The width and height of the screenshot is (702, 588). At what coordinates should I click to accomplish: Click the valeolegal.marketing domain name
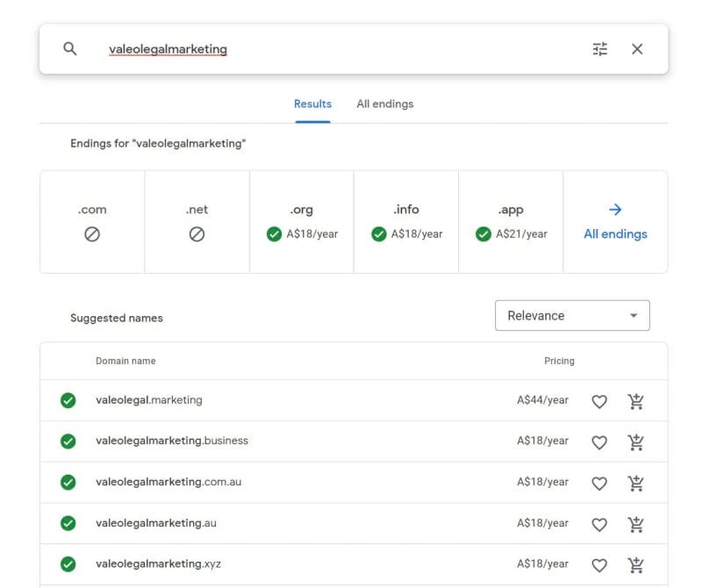(x=149, y=400)
